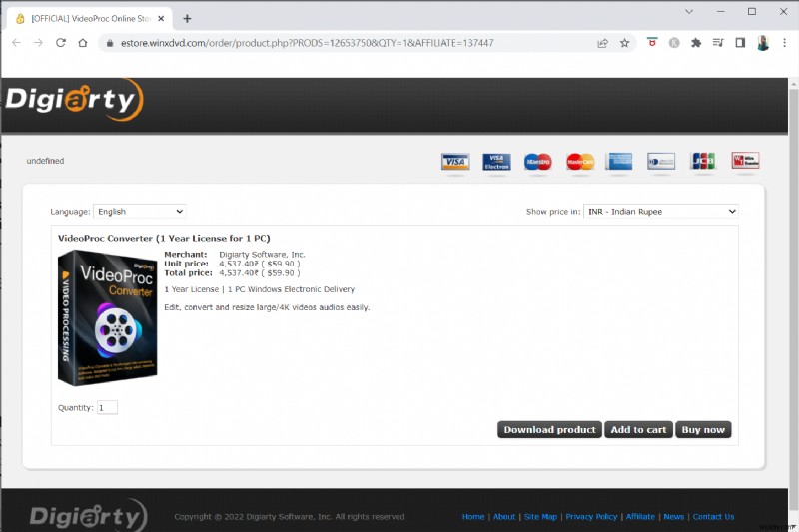
Task: Open the Home footer link
Action: tap(473, 517)
